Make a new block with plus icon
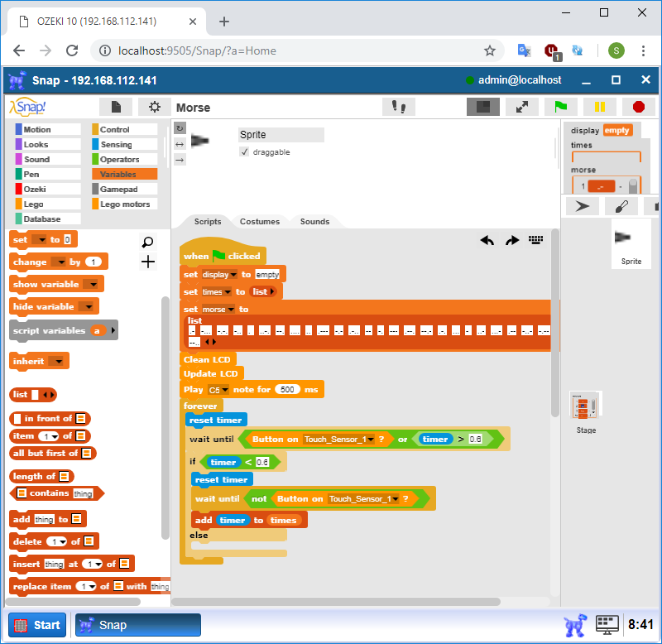Viewport: 662px width, 644px height. 148,262
